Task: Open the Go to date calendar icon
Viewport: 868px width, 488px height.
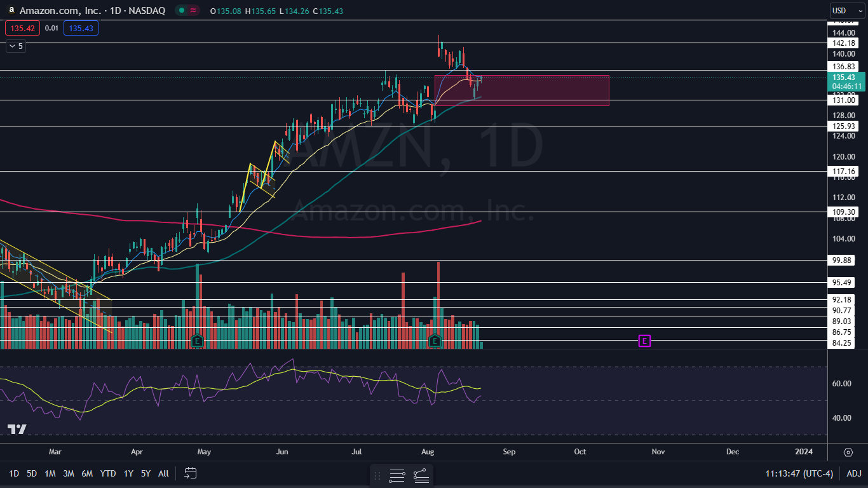Action: coord(191,473)
